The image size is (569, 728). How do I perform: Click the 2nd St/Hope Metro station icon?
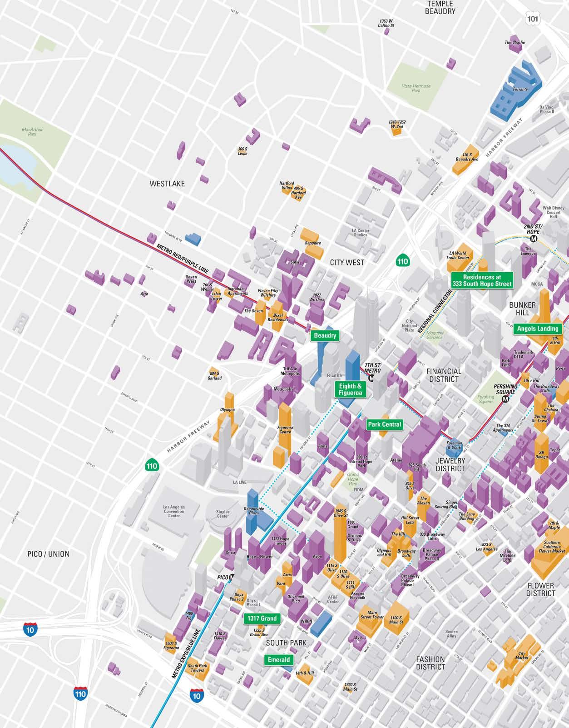pyautogui.click(x=534, y=238)
